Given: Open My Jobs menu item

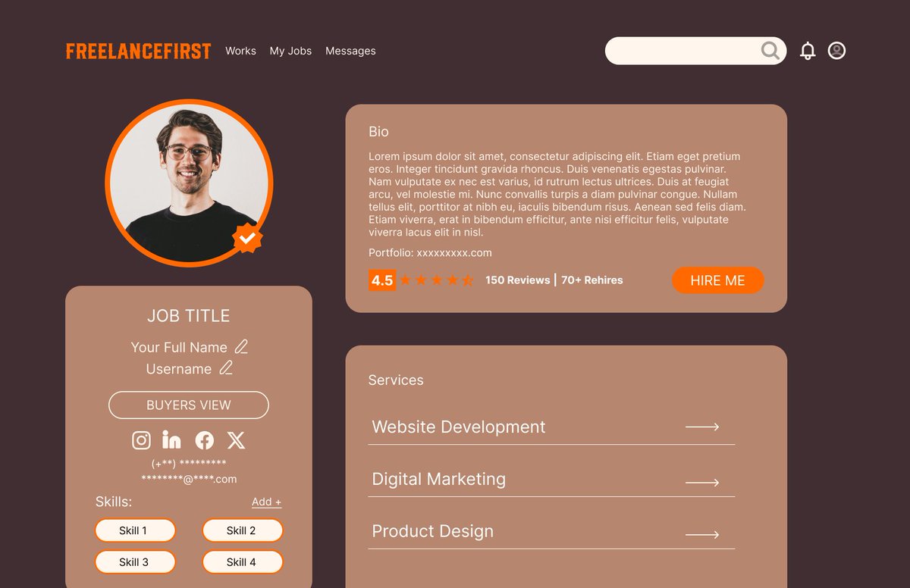Looking at the screenshot, I should click(x=290, y=51).
